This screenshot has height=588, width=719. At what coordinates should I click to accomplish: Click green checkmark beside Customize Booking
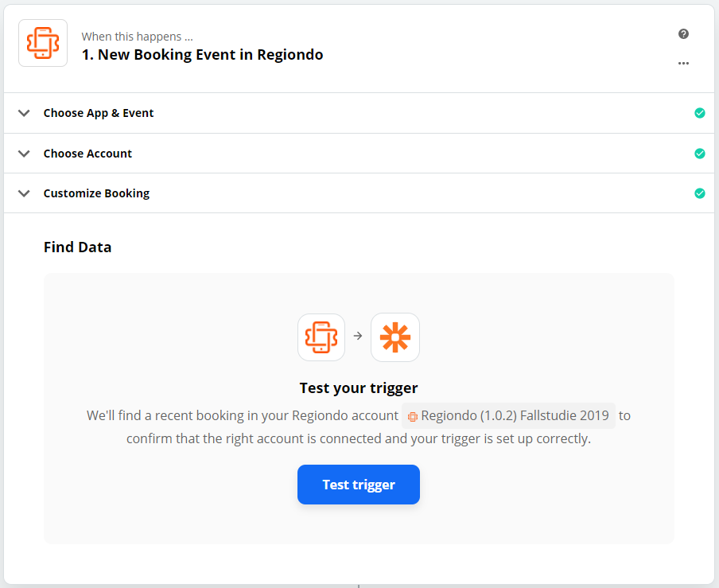point(699,193)
